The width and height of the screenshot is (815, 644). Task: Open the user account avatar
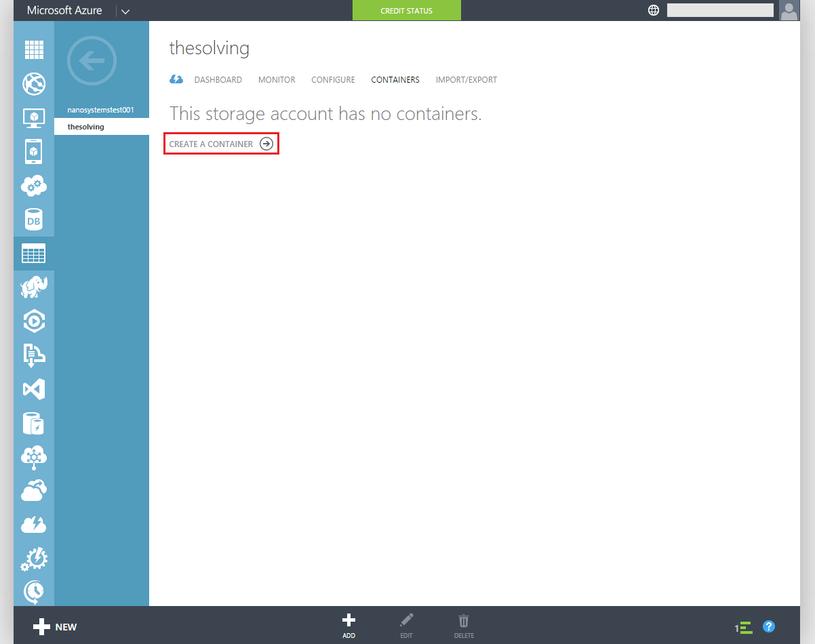coord(789,10)
